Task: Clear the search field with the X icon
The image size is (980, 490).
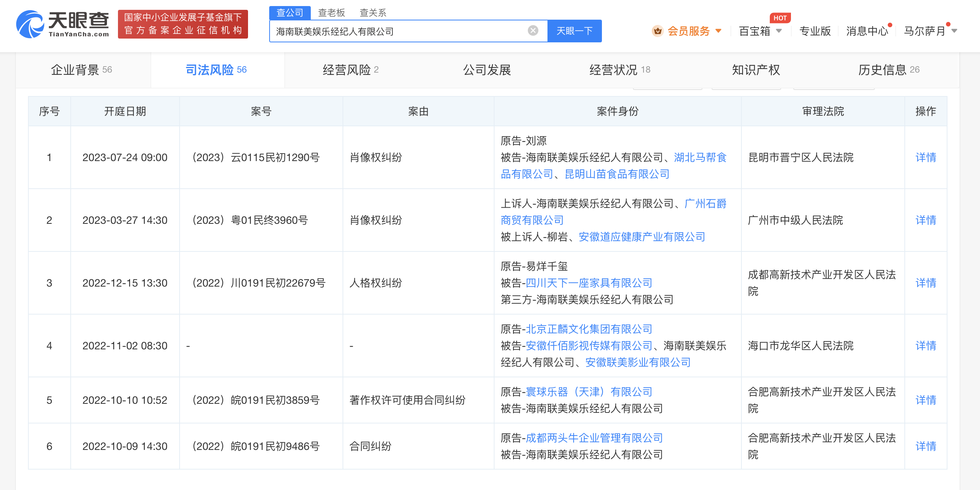Action: [533, 31]
